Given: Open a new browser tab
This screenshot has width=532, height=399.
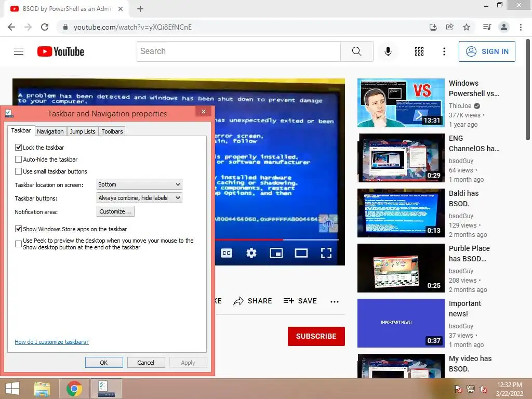Looking at the screenshot, I should 140,9.
